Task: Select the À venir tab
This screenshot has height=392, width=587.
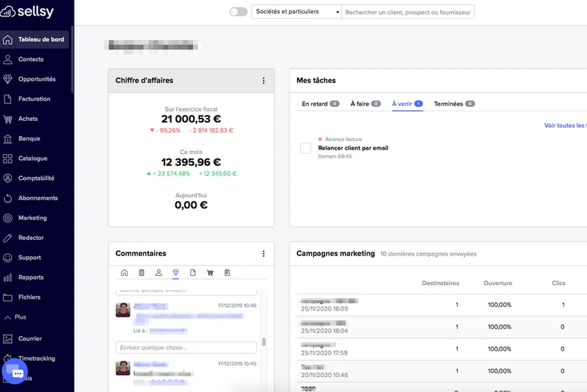Action: pos(407,104)
